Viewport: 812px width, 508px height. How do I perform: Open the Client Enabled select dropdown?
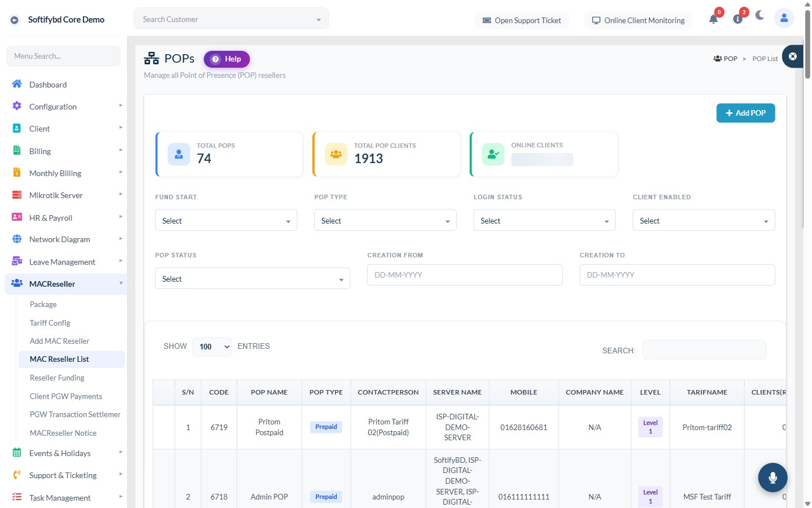click(x=704, y=220)
